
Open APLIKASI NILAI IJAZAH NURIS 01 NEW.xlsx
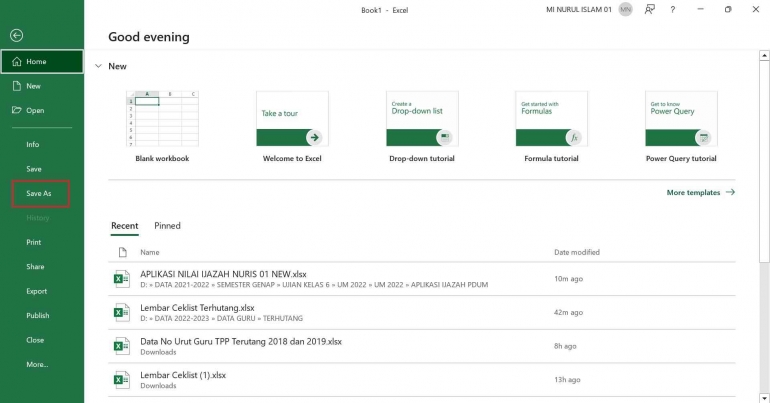tap(422, 279)
